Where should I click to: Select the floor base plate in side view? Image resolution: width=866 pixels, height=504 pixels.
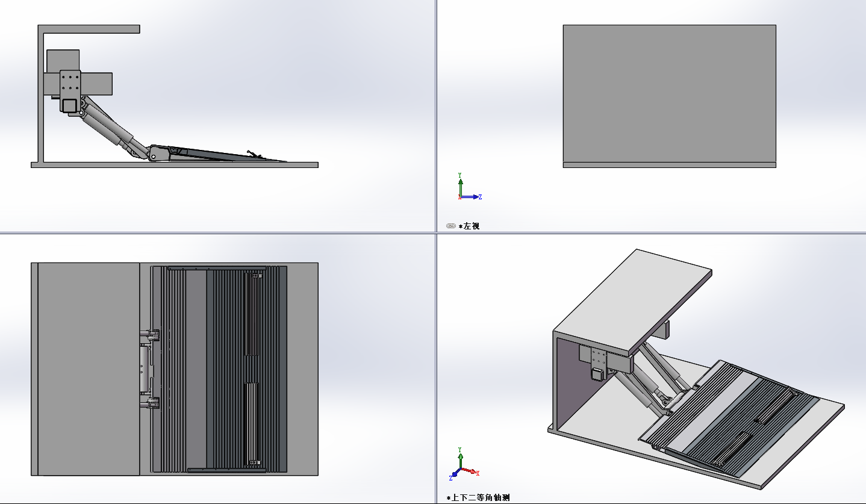[175, 165]
